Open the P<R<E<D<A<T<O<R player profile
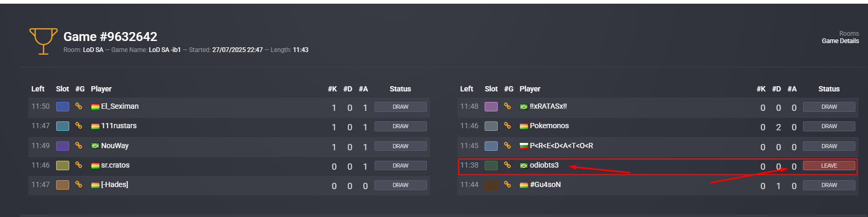The image size is (868, 217). (x=561, y=146)
